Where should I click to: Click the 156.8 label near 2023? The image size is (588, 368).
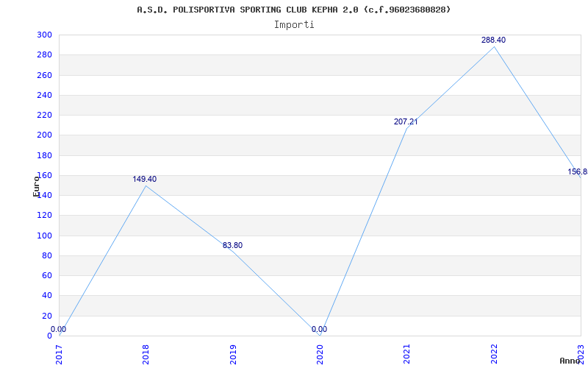pos(578,172)
